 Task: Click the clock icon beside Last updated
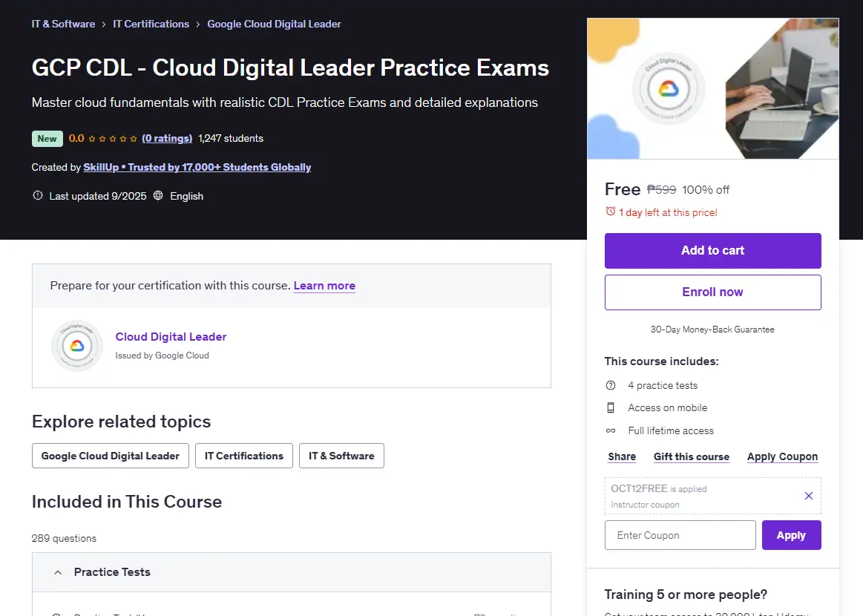[37, 195]
